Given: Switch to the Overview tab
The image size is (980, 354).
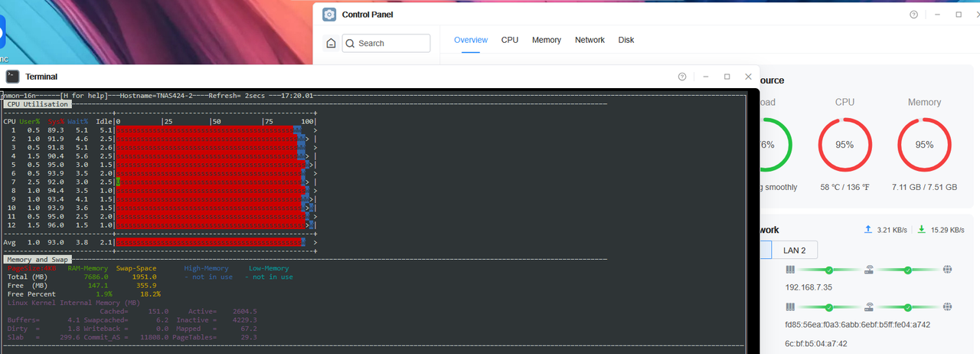Looking at the screenshot, I should tap(471, 40).
